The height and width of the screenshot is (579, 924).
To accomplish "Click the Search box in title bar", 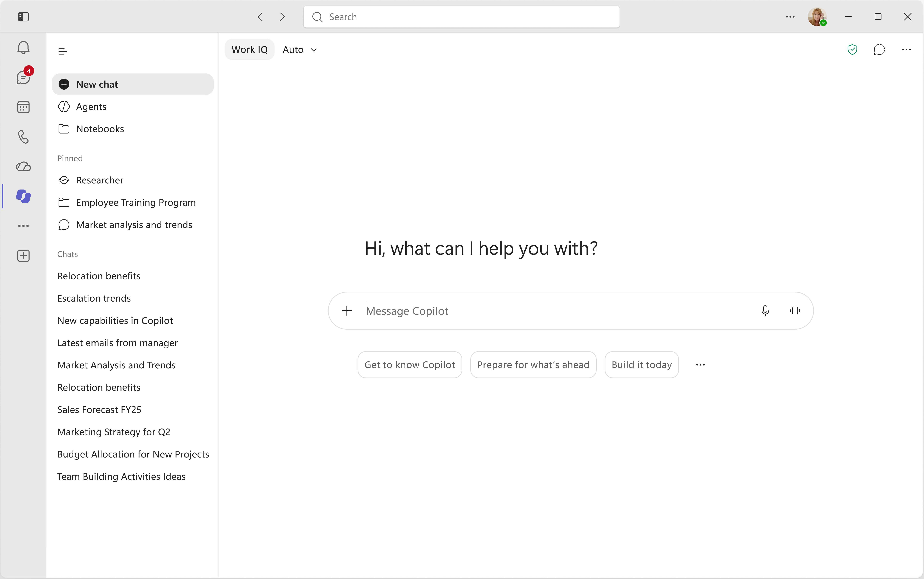I will [461, 17].
